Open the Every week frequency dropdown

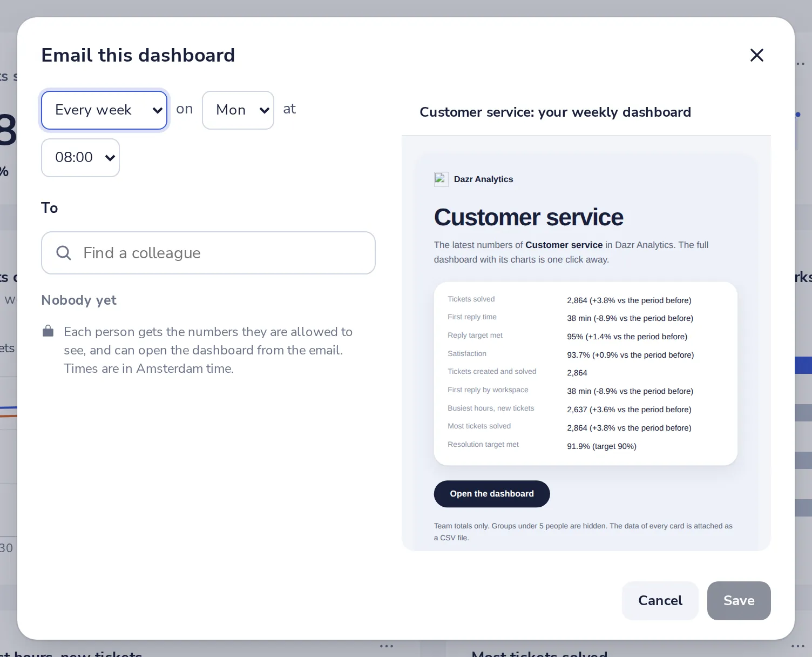coord(104,110)
